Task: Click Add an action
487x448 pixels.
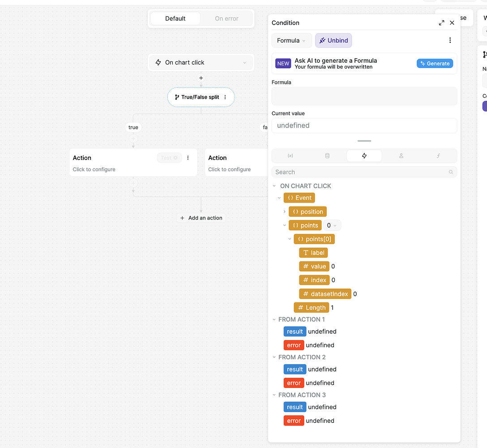Action: [x=201, y=218]
